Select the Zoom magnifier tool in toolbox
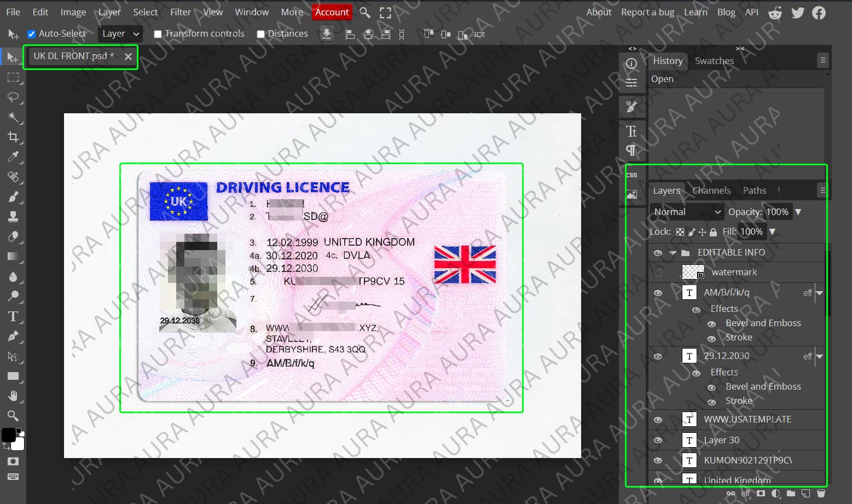Image resolution: width=852 pixels, height=504 pixels. coord(13,415)
